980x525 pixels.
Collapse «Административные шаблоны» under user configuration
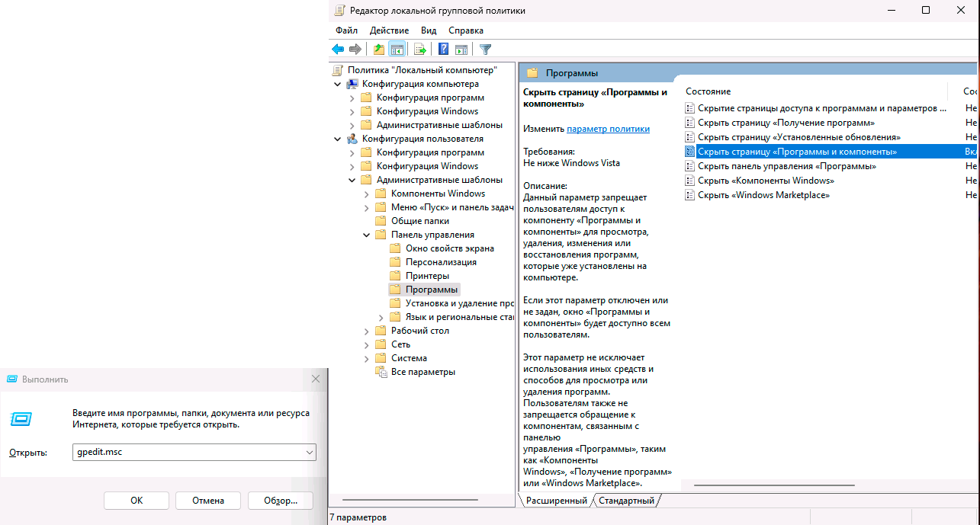click(352, 180)
